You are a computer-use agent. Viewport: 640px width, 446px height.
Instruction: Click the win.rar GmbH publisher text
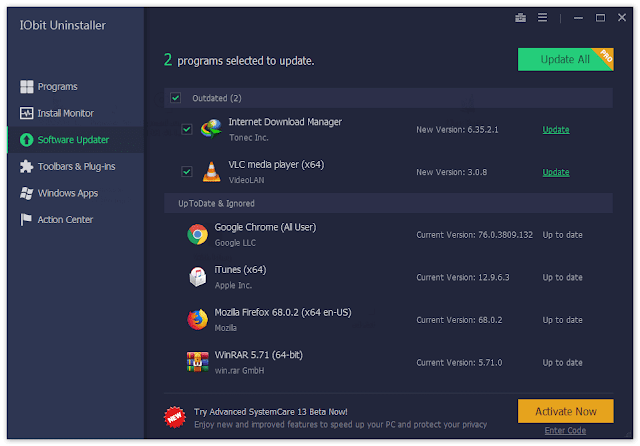coord(239,371)
